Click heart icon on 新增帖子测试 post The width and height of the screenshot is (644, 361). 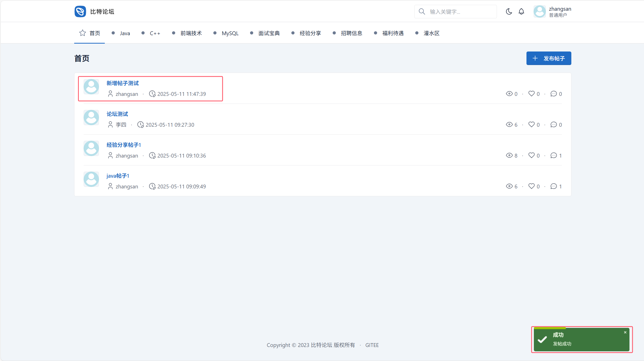click(x=531, y=94)
